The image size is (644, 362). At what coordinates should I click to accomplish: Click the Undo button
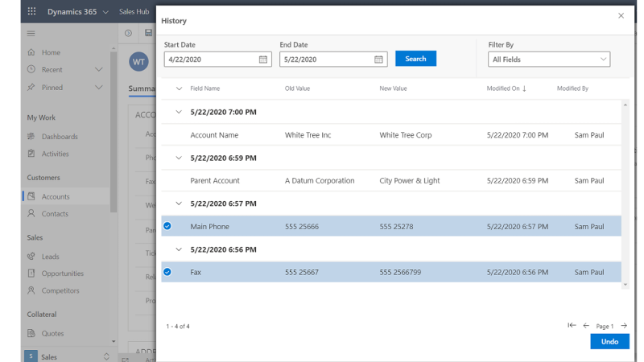pos(609,342)
